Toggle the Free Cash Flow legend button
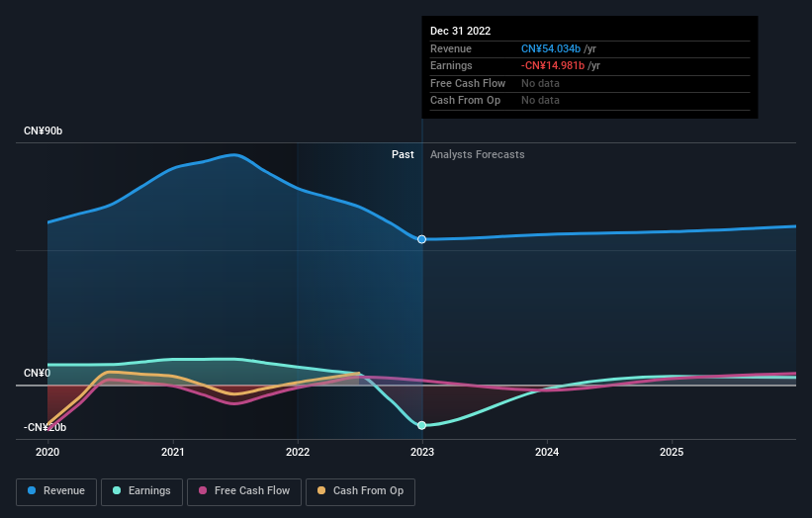 pos(244,491)
